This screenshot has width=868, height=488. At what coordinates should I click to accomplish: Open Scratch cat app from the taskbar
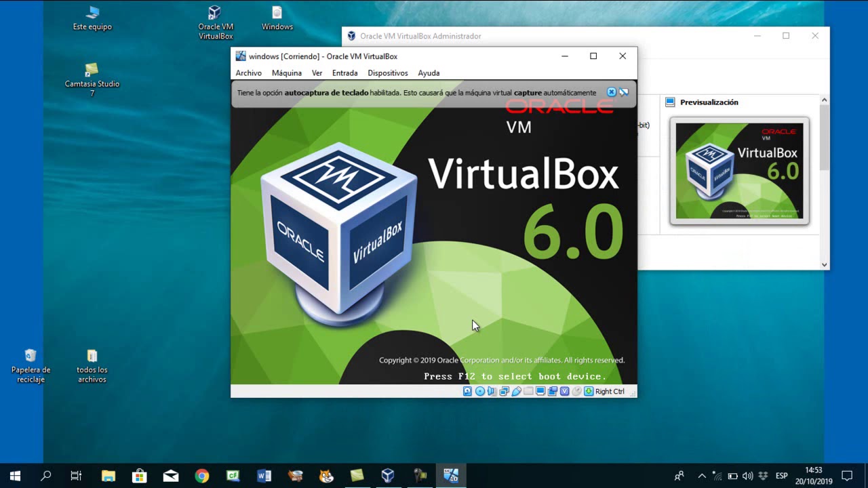pos(326,476)
